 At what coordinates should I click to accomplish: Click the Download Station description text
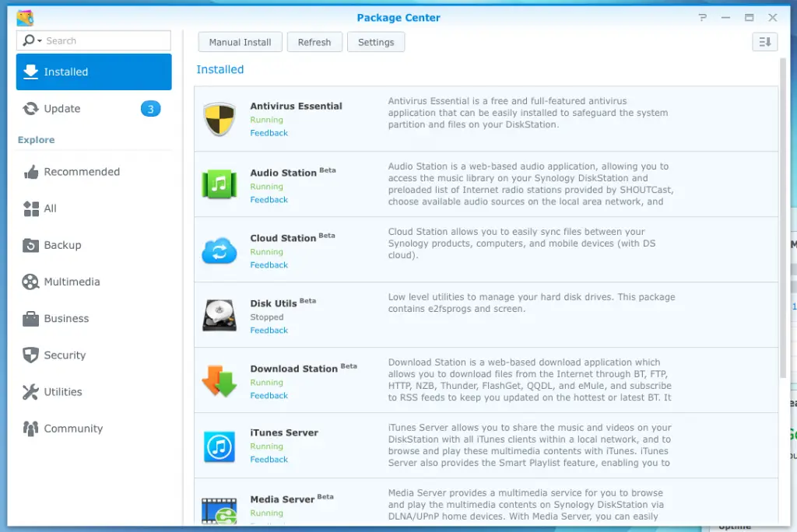point(529,380)
